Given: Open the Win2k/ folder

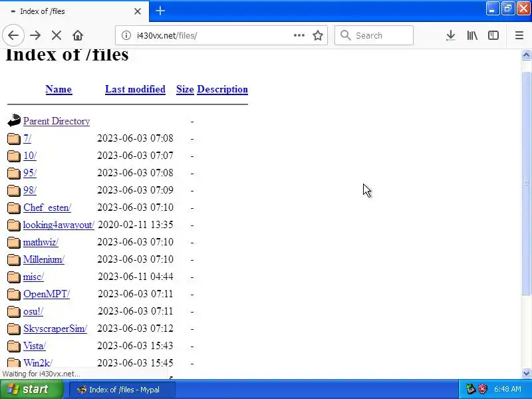Looking at the screenshot, I should point(38,363).
